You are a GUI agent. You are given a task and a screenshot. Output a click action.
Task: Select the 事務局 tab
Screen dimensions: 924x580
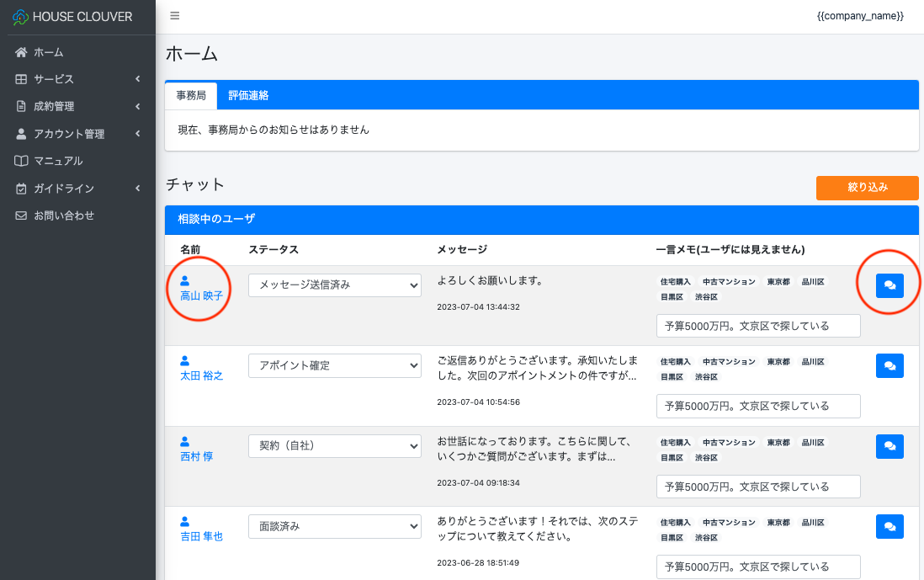[x=191, y=96]
